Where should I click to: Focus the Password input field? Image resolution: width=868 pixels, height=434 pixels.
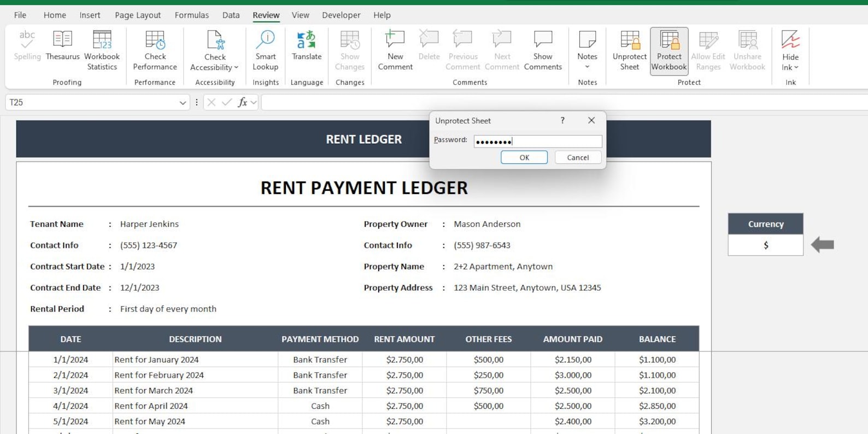538,142
